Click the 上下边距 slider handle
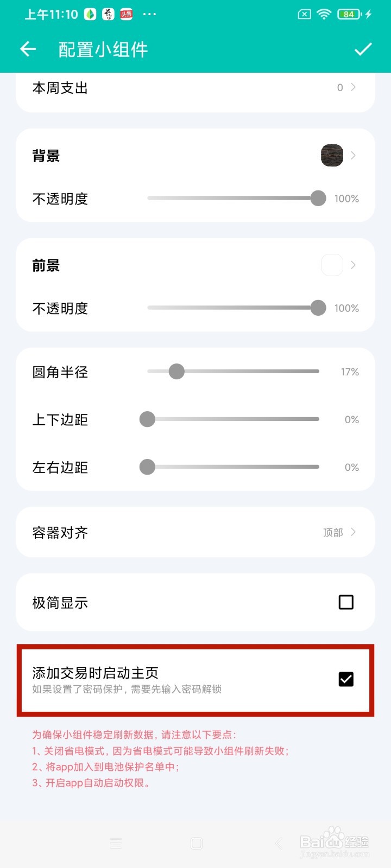This screenshot has height=868, width=391. (147, 419)
